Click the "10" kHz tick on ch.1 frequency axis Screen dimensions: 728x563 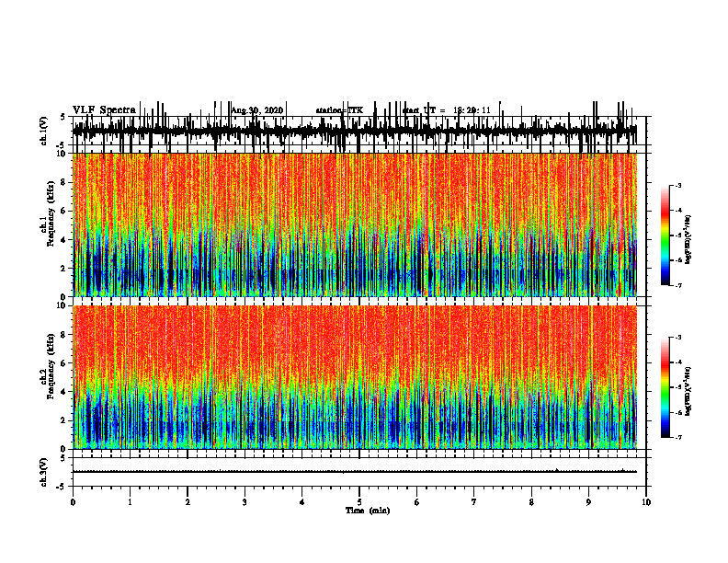pyautogui.click(x=62, y=154)
